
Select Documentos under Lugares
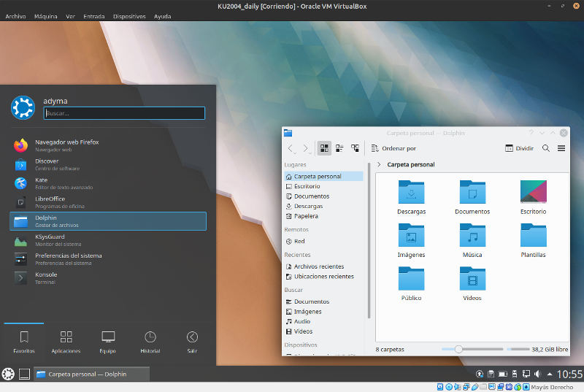coord(323,196)
